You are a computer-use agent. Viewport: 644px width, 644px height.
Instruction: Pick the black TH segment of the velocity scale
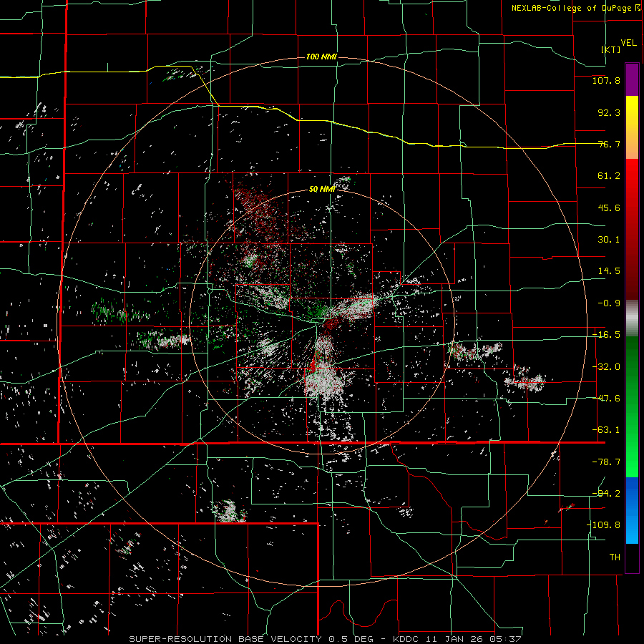pos(632,557)
